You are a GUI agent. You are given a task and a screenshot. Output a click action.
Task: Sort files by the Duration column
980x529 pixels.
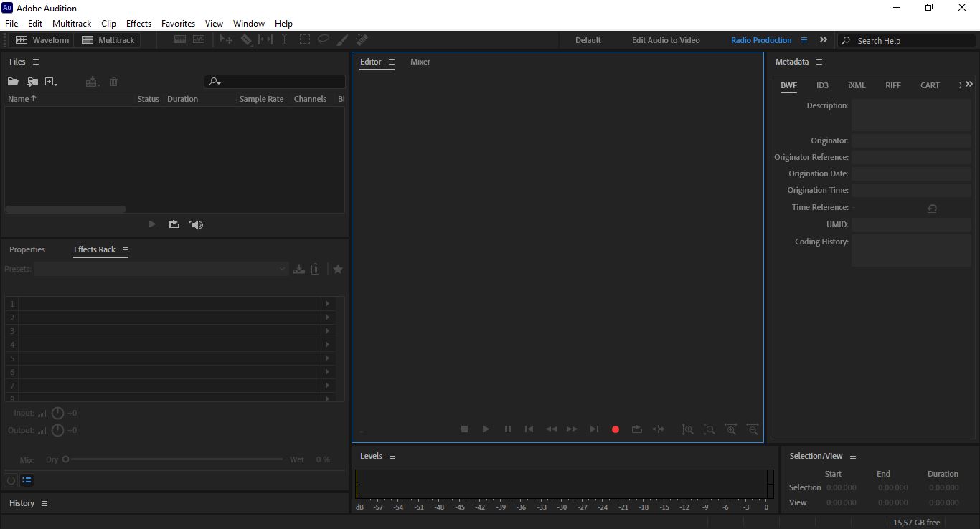[x=182, y=99]
